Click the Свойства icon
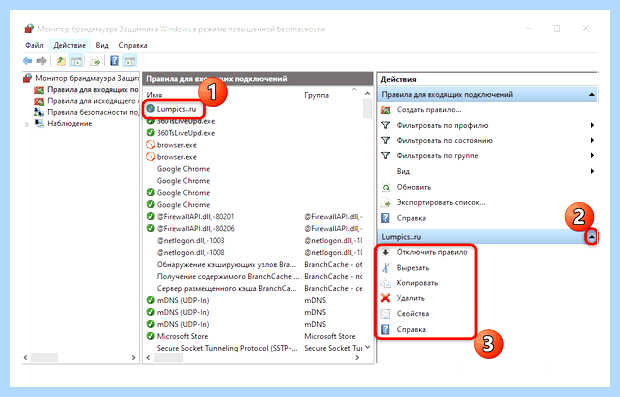620x397 pixels. (386, 314)
